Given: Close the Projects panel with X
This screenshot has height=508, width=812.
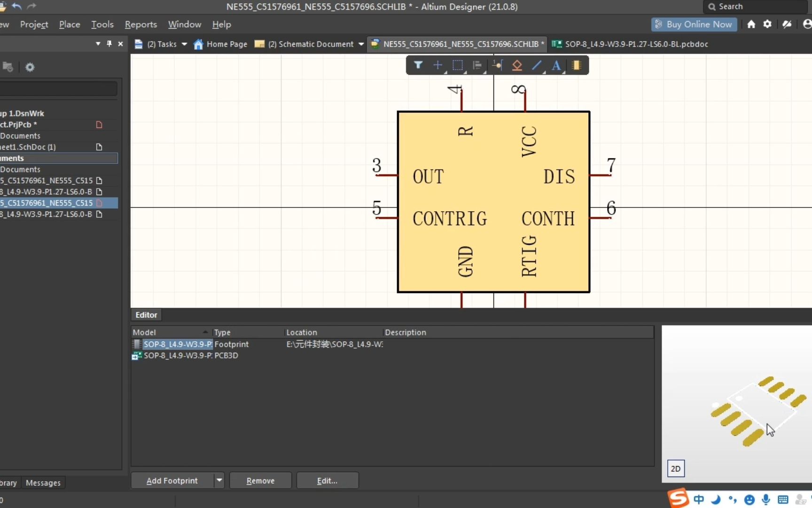Looking at the screenshot, I should [120, 44].
